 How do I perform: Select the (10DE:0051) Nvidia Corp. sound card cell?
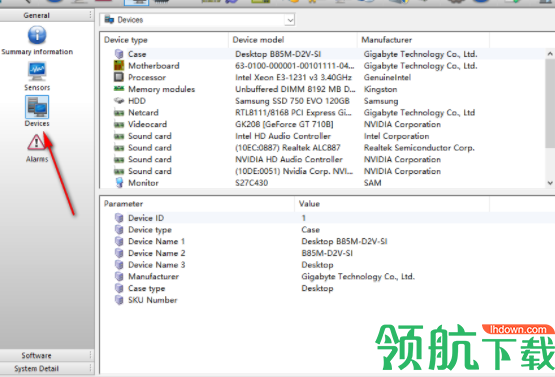pyautogui.click(x=294, y=171)
